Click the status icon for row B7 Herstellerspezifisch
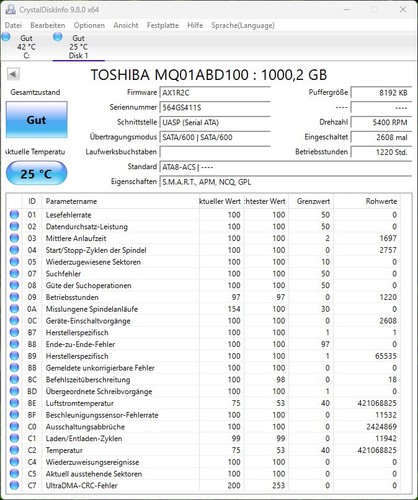418x500 pixels. point(14,332)
